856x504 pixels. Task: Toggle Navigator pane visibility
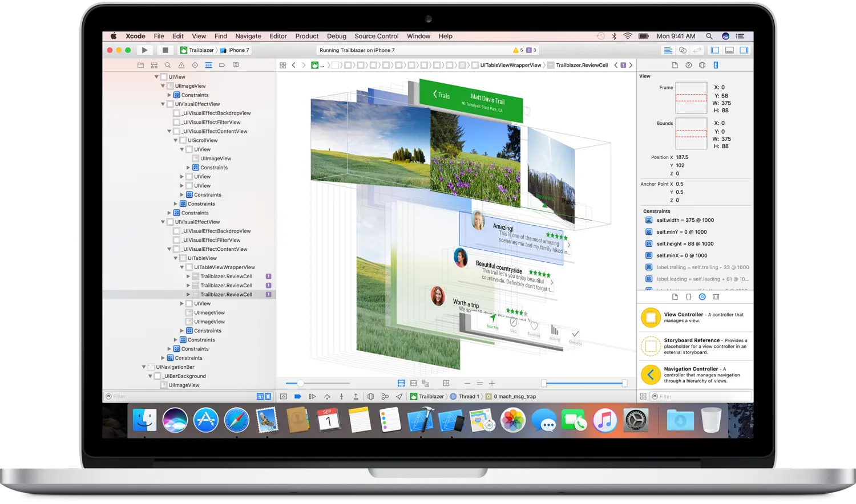(715, 50)
